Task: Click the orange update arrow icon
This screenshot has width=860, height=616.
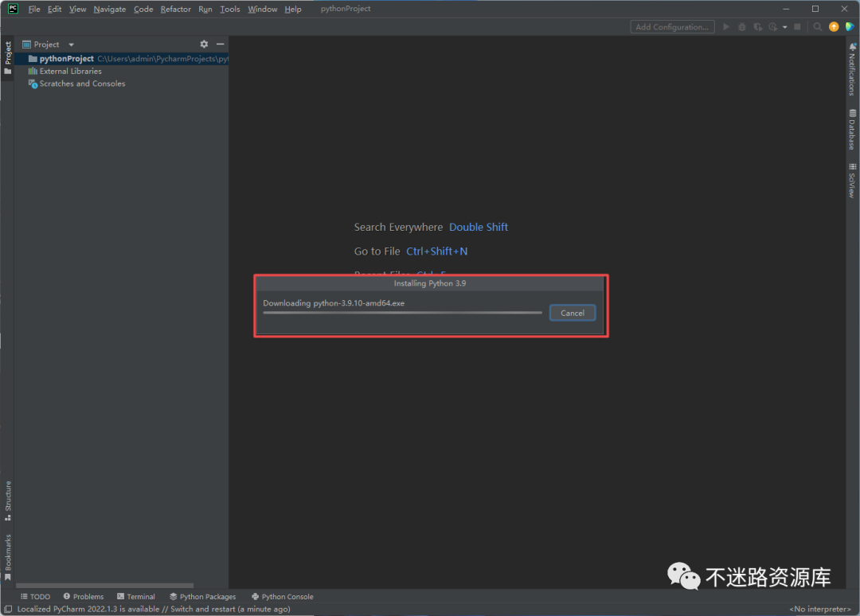Action: pos(834,27)
